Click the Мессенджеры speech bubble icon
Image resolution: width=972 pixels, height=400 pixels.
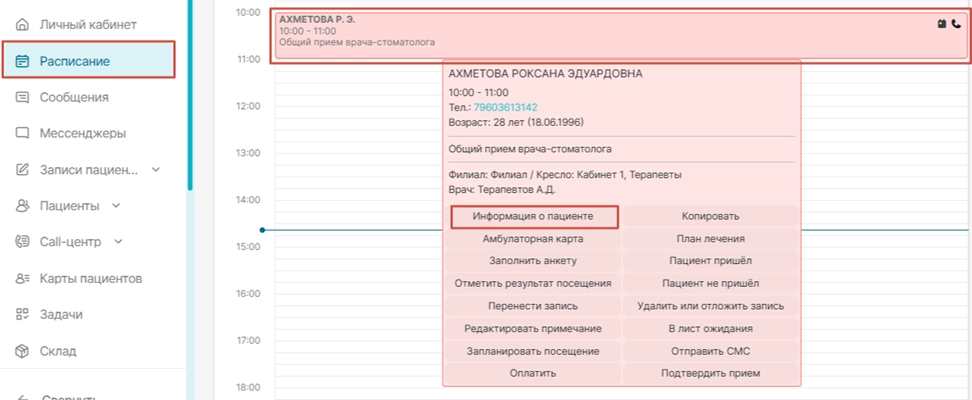pos(21,132)
